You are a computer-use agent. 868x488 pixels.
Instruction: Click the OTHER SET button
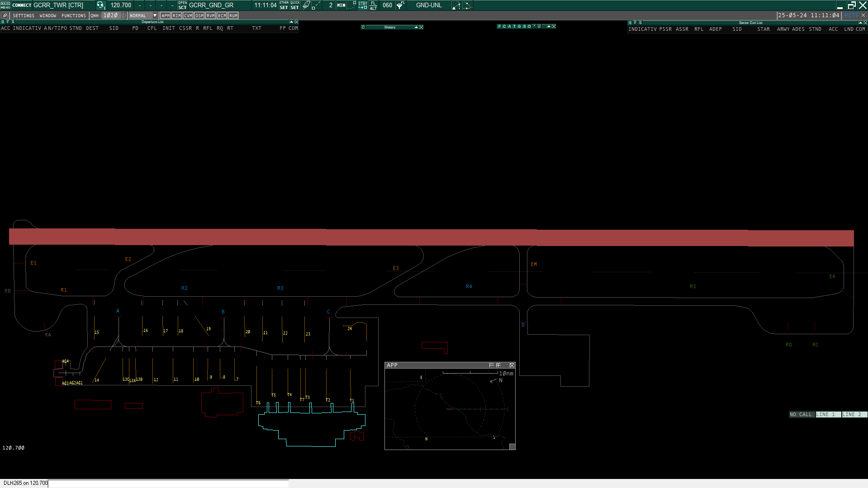pyautogui.click(x=284, y=5)
